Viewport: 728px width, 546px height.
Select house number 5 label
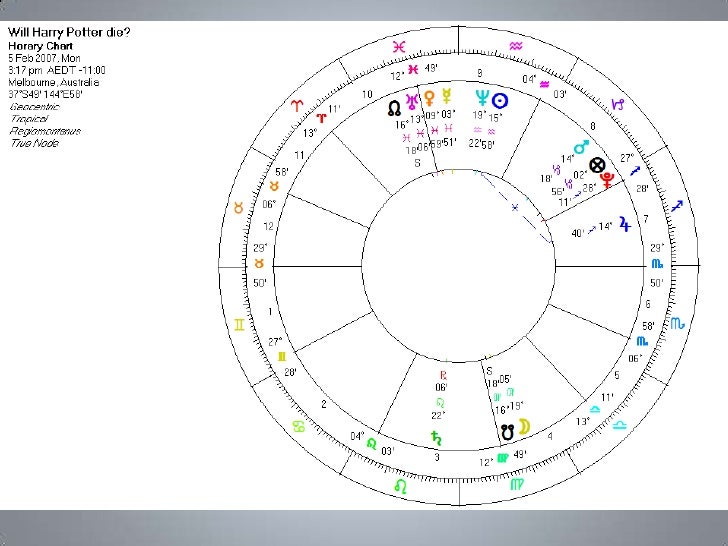tap(617, 375)
